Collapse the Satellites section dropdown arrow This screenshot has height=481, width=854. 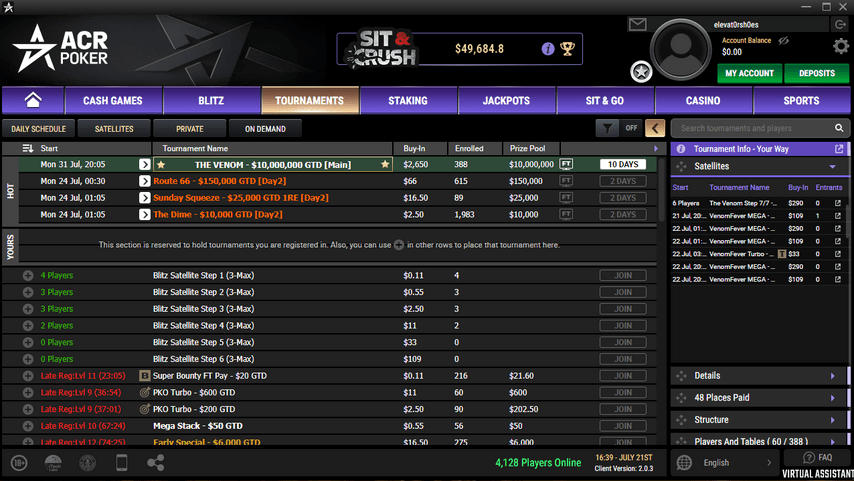pyautogui.click(x=832, y=167)
